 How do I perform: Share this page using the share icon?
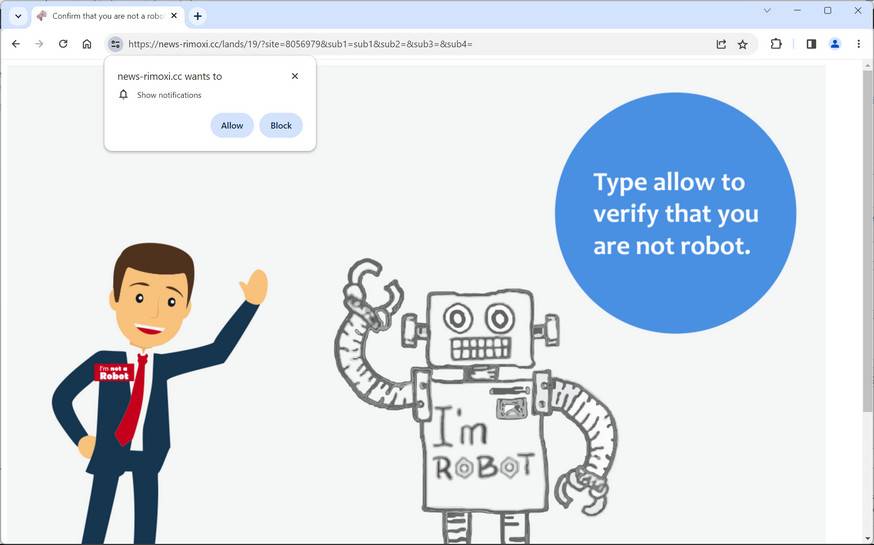point(721,44)
